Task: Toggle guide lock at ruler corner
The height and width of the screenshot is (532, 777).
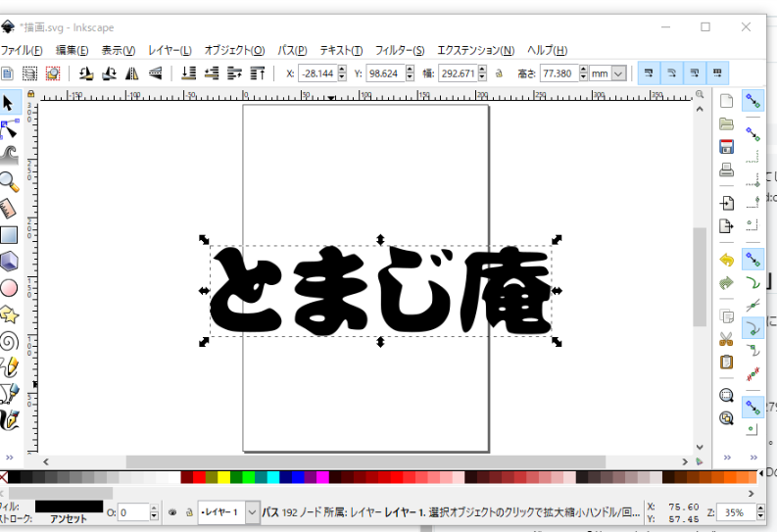Action: click(x=30, y=94)
